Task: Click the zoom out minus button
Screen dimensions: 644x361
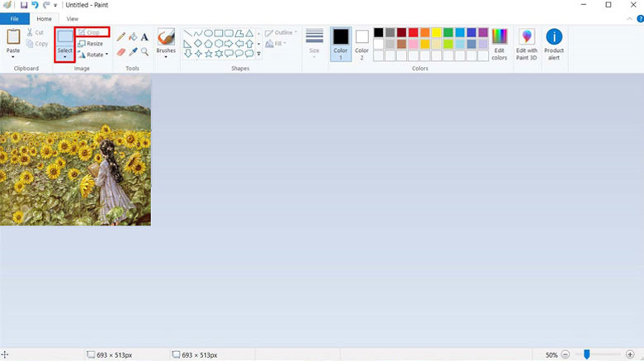Action: pyautogui.click(x=566, y=354)
